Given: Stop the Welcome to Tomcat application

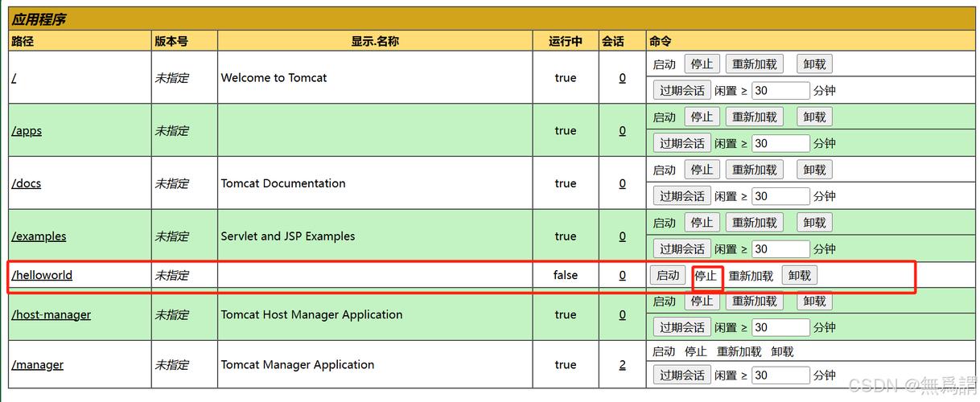Looking at the screenshot, I should (x=702, y=64).
